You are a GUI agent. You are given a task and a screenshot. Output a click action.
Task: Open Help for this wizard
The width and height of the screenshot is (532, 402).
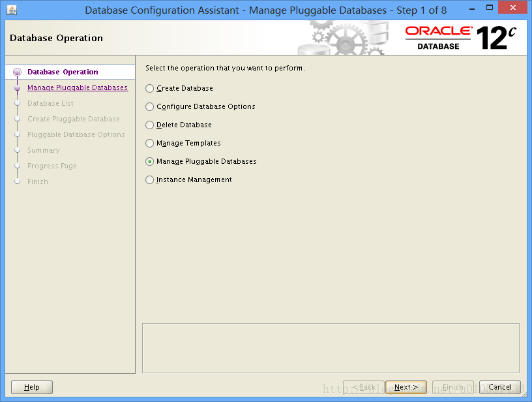click(x=32, y=387)
